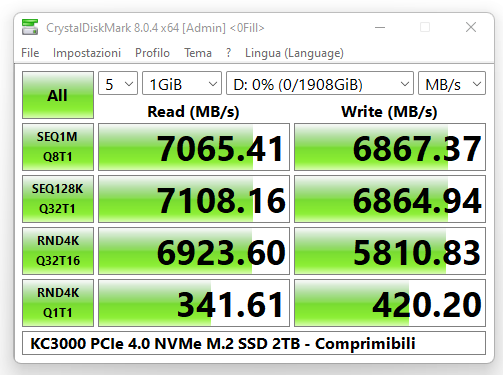Image resolution: width=503 pixels, height=375 pixels.
Task: Run the RND4K Q1T1 test
Action: (x=58, y=303)
